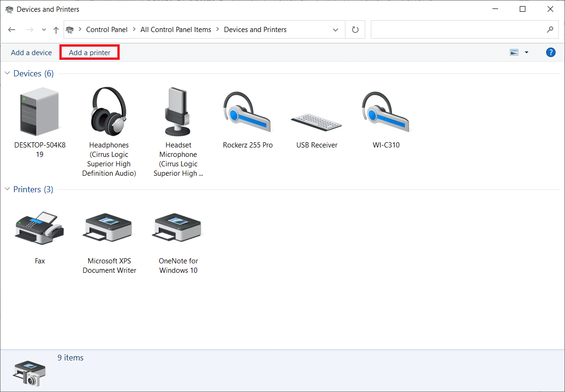The image size is (565, 392).
Task: Click Add a printer
Action: (90, 52)
